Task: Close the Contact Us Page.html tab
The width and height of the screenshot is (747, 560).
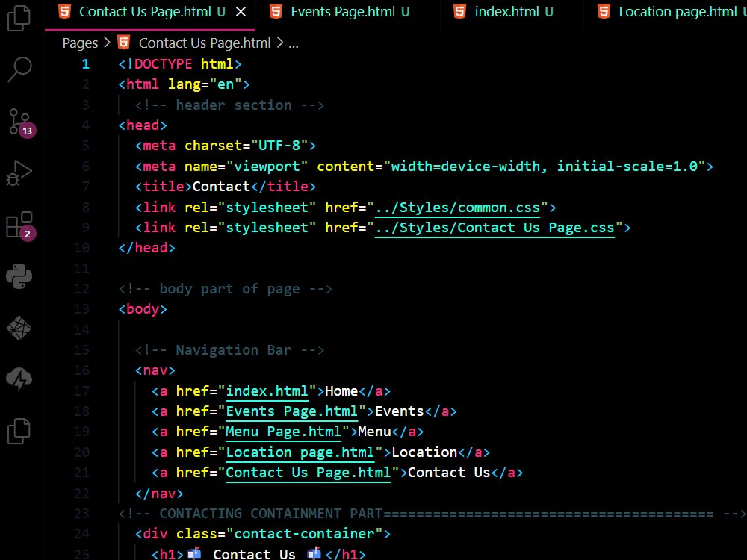Action: tap(241, 12)
